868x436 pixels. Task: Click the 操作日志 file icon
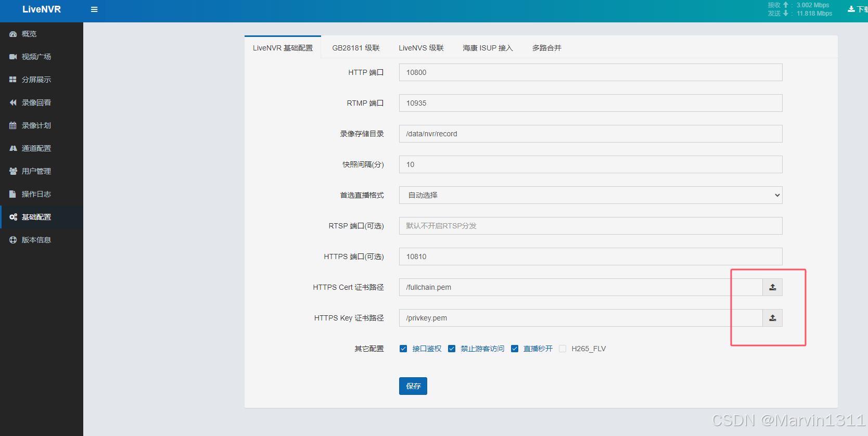click(13, 194)
